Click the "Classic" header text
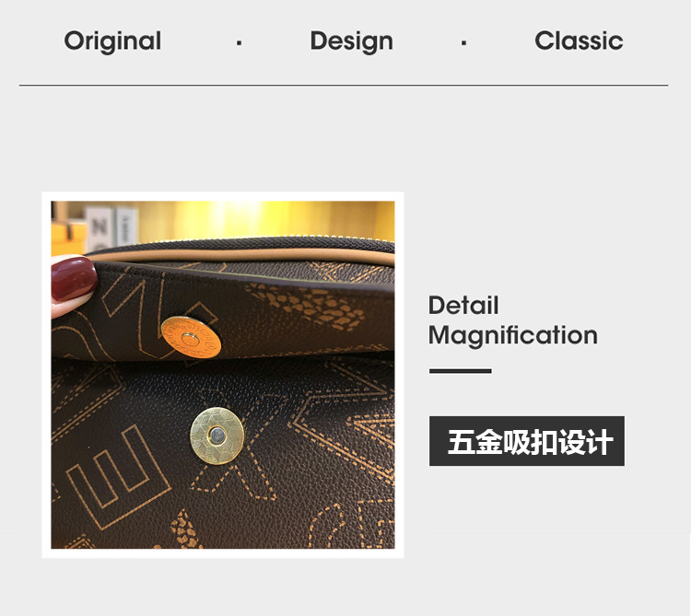691x616 pixels. (x=579, y=41)
